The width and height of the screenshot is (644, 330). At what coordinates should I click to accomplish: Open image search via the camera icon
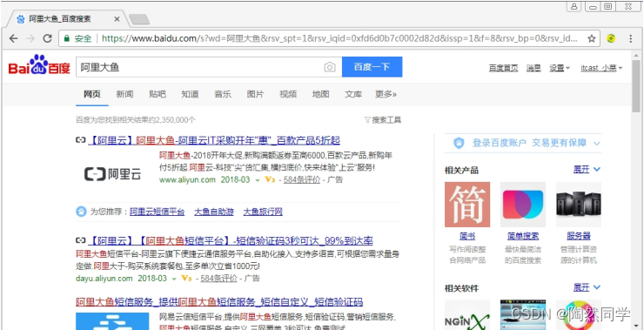(330, 67)
